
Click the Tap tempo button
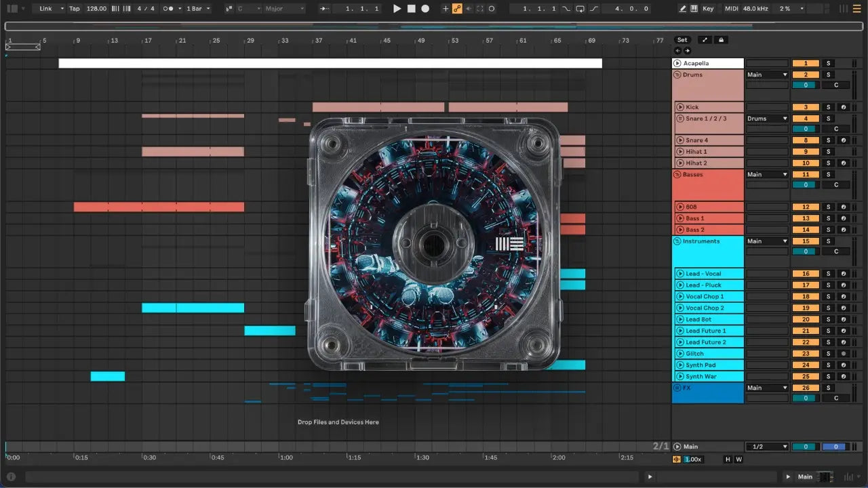[74, 9]
